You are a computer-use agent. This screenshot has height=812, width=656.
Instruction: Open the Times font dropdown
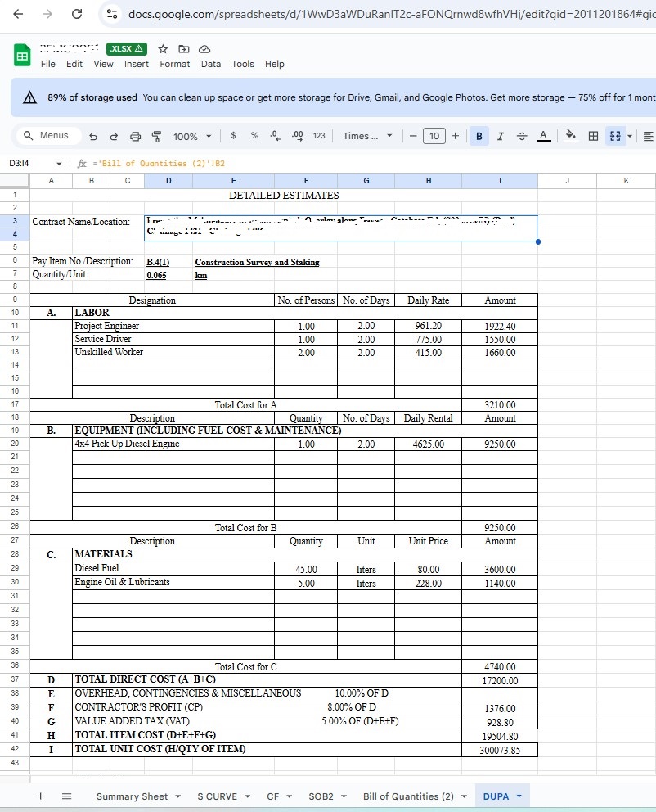pyautogui.click(x=367, y=136)
